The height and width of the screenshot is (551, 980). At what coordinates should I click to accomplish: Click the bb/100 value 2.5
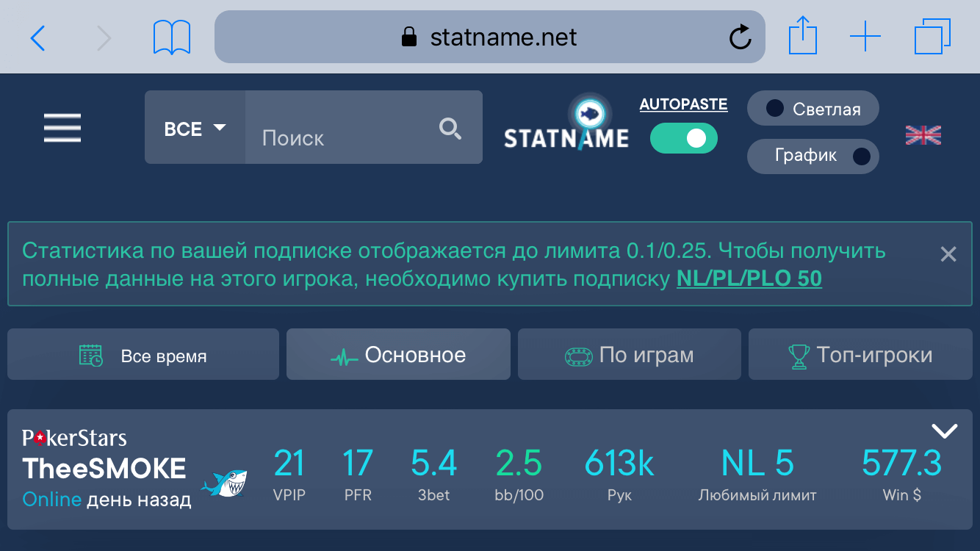coord(519,464)
